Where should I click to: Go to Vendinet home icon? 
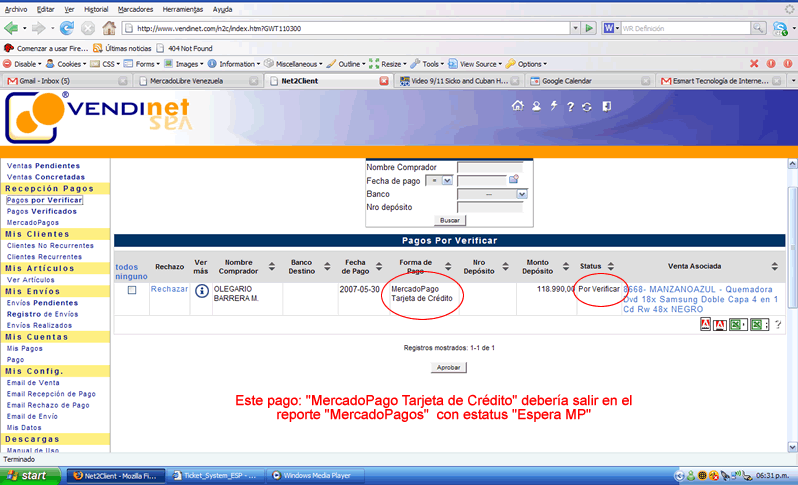[518, 105]
